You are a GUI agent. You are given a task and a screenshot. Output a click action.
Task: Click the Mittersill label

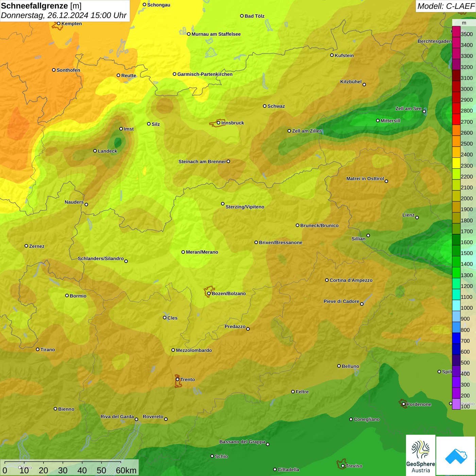(x=390, y=121)
